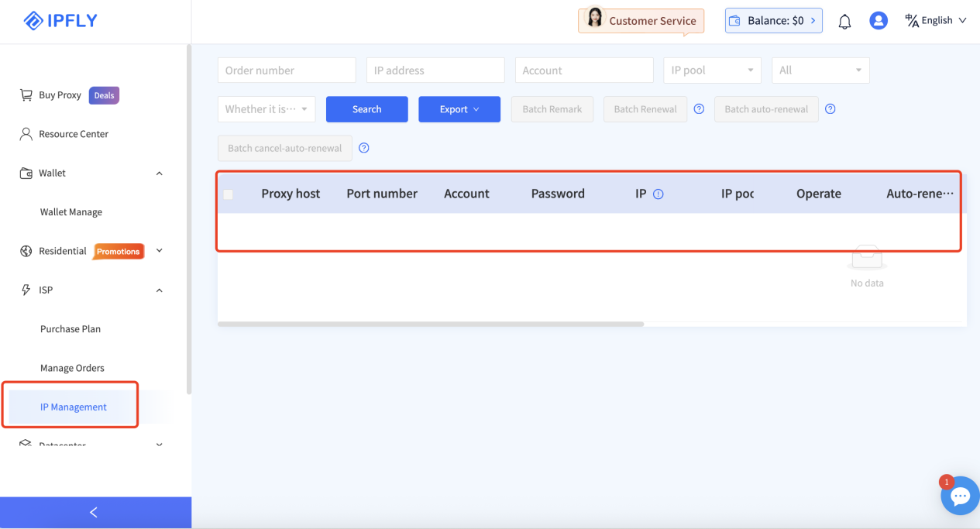Toggle the select-all checkbox in table header
The width and height of the screenshot is (980, 529).
(228, 194)
